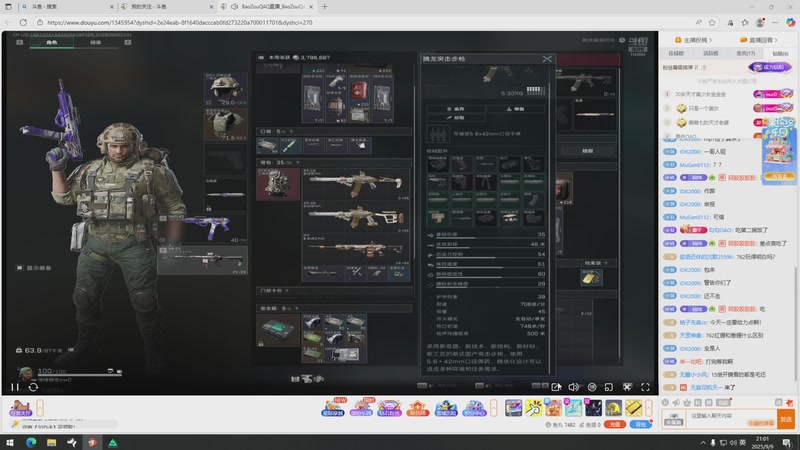Switch to the 我的关注 - 斗鱼 browser tab
The height and width of the screenshot is (450, 800).
point(166,7)
